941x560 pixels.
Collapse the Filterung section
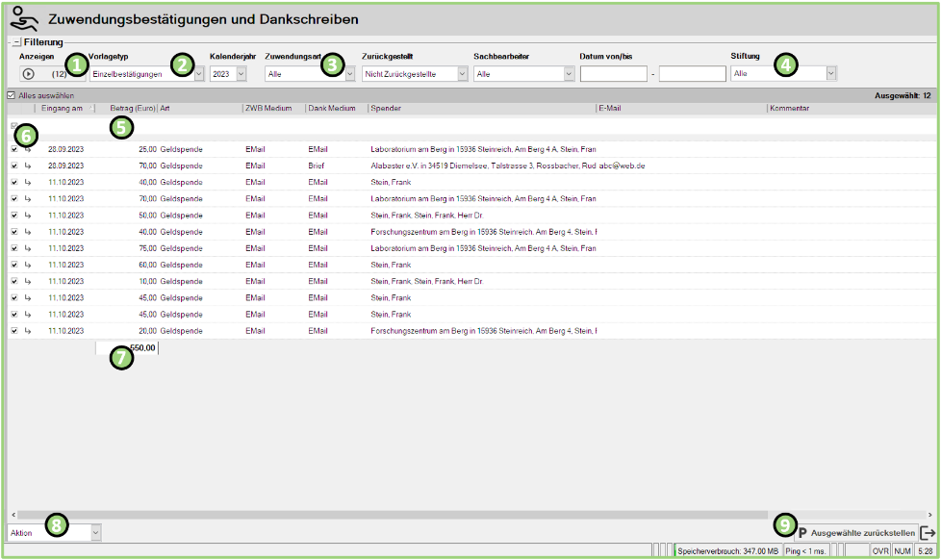point(16,42)
